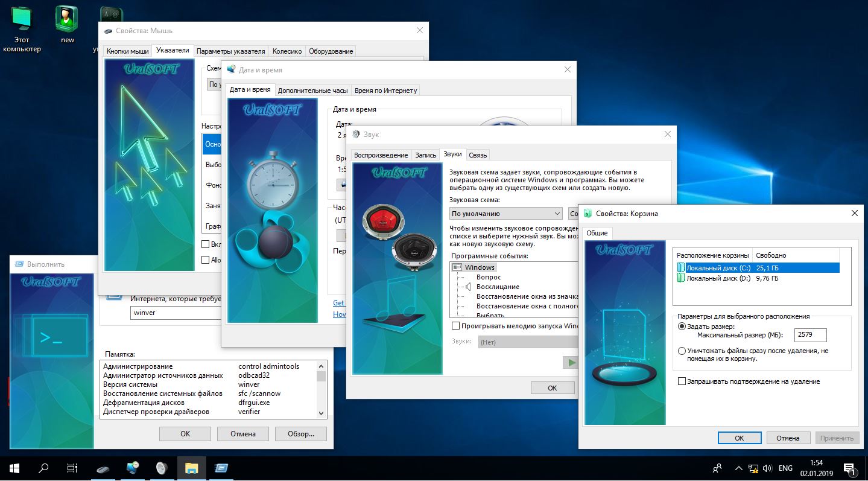Check 'Запрашивать подтверждение на удаление'

pos(682,381)
